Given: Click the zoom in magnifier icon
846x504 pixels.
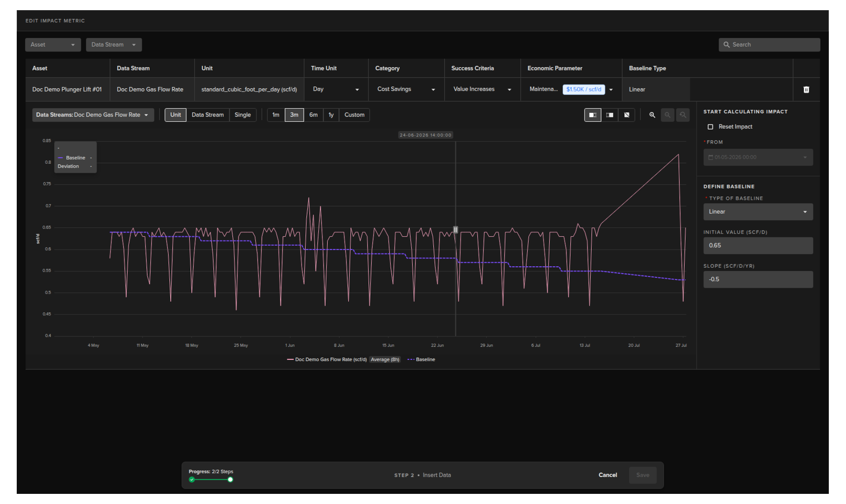Looking at the screenshot, I should tap(652, 115).
